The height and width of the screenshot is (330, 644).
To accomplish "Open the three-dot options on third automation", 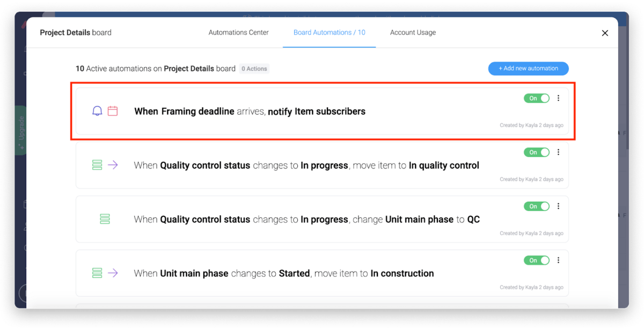I will point(558,206).
